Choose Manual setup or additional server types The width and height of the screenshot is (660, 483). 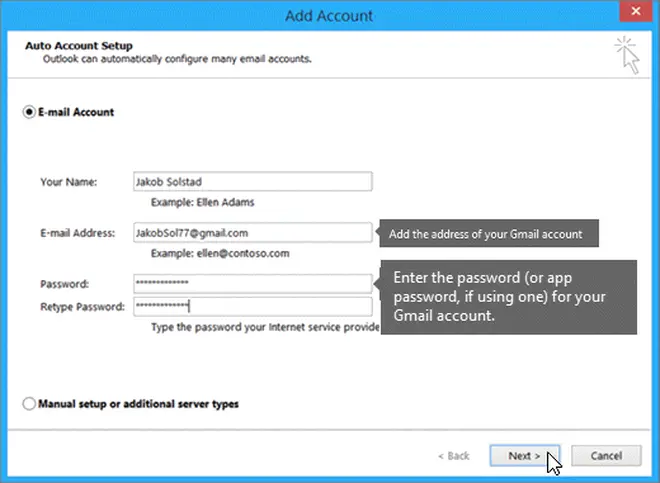28,404
